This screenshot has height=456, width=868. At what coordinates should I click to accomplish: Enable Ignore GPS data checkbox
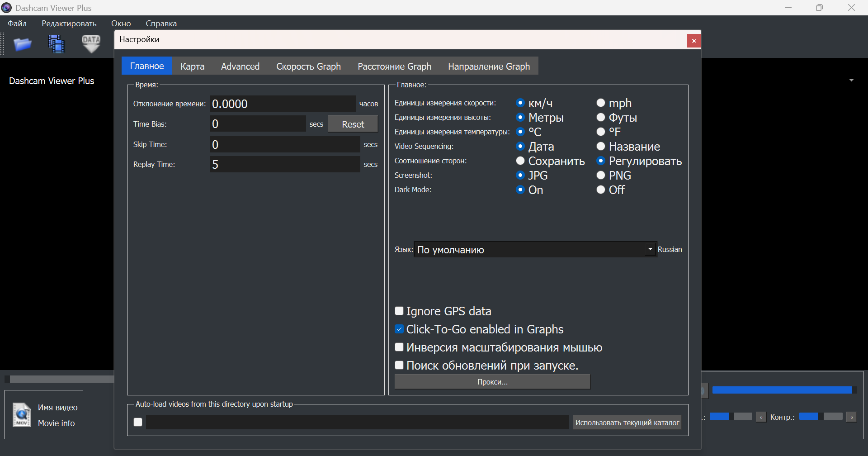tap(399, 311)
